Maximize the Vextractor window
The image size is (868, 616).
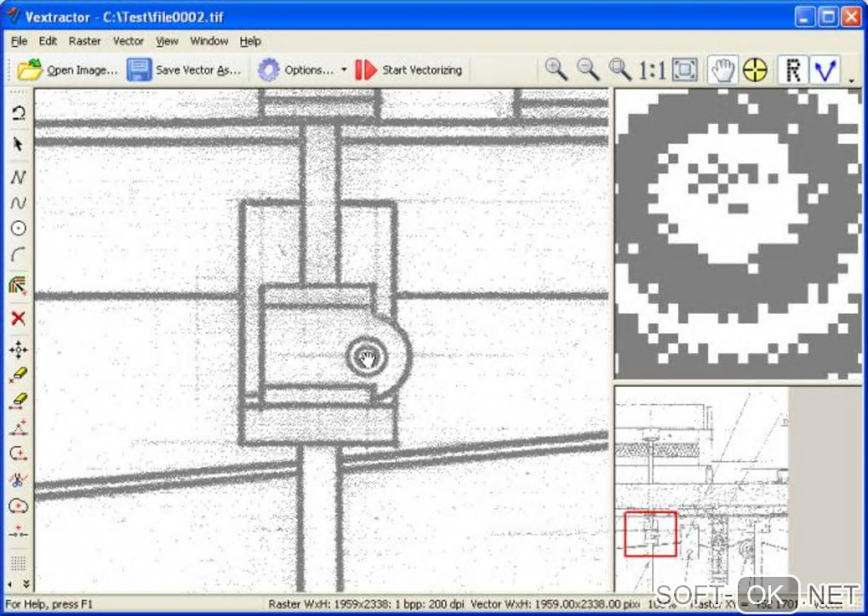828,17
